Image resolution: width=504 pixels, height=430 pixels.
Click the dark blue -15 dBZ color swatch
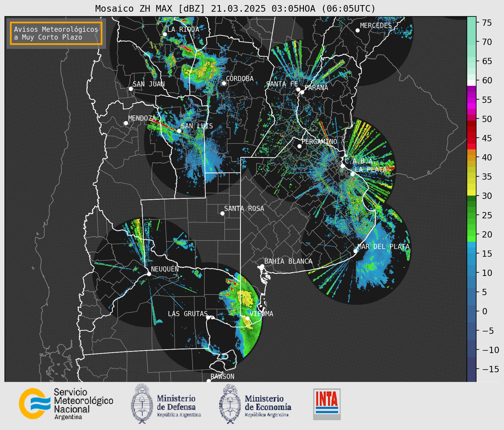[x=471, y=369]
